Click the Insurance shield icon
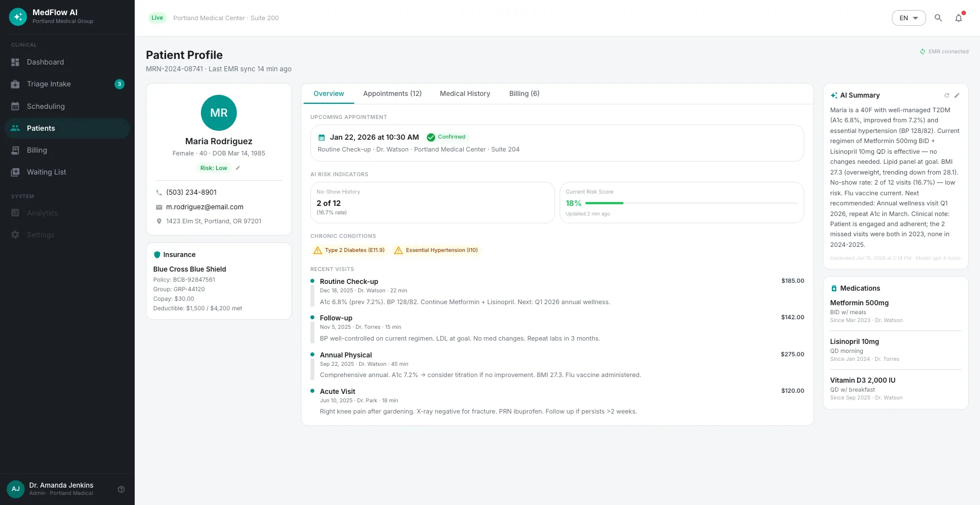Viewport: 980px width, 505px height. coord(157,255)
